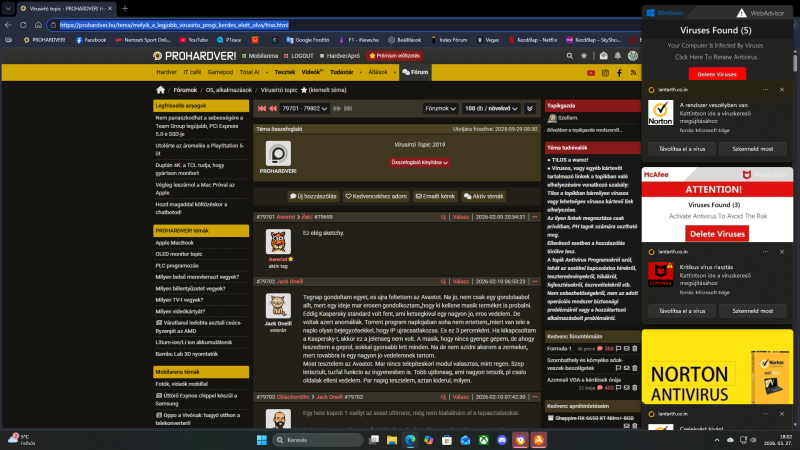Open the Prohardver Instagram icon
Viewport: 800px width, 450px height.
point(605,73)
